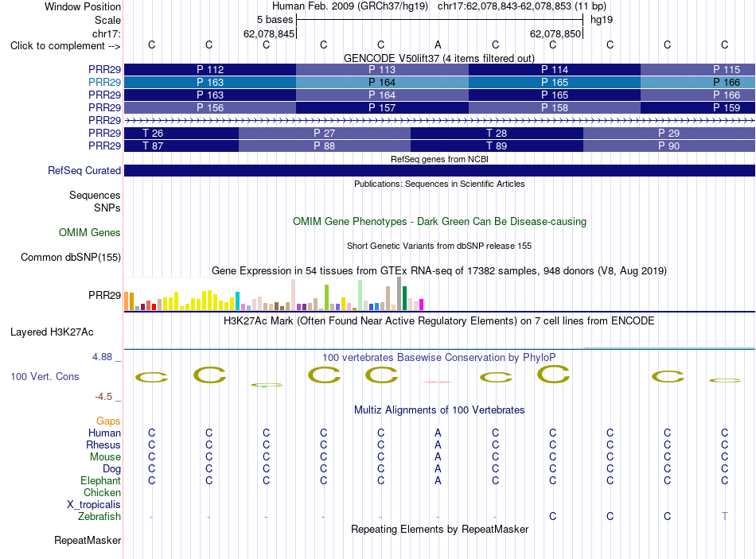Click 'Layered H3K27Ac' label
The width and height of the screenshot is (756, 559).
(52, 332)
